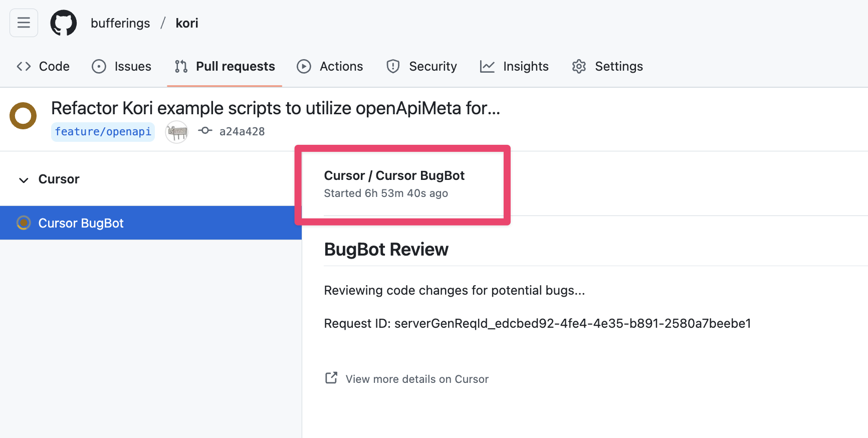Viewport: 868px width, 438px height.
Task: Click the Request ID serverGenReqId text
Action: tap(538, 323)
